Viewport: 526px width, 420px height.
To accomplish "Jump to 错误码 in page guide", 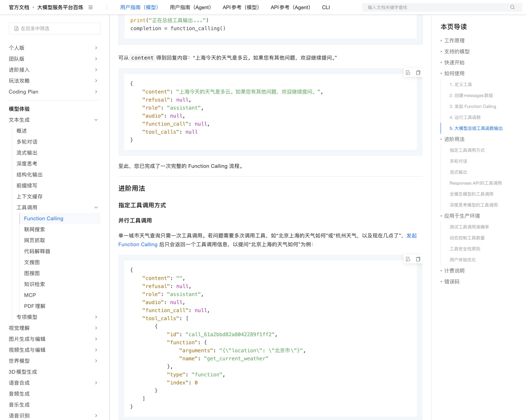I will pos(452,282).
